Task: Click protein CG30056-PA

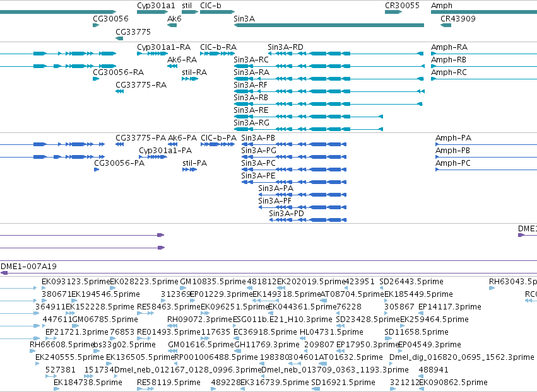Action: point(97,170)
